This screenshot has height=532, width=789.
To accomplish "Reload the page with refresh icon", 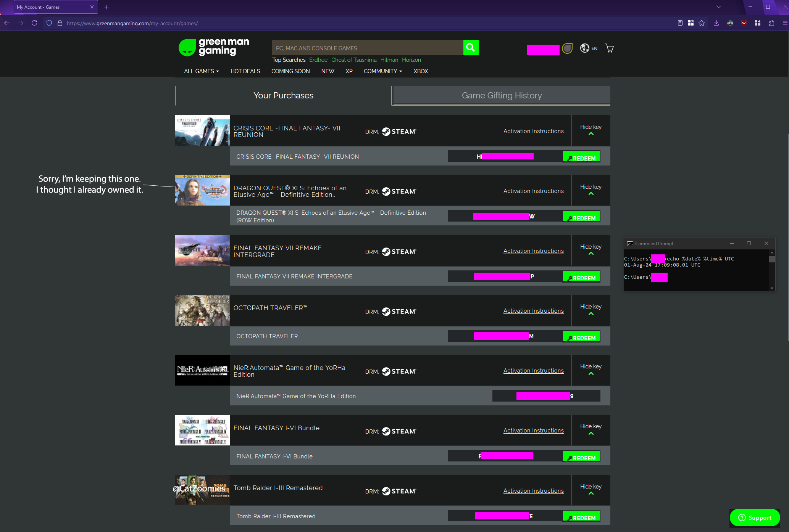I will click(x=34, y=23).
